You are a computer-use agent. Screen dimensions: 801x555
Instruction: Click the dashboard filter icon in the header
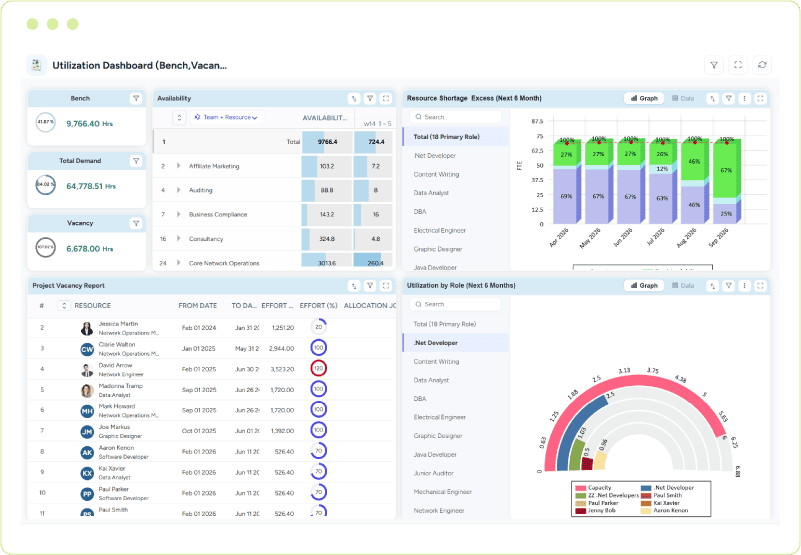pyautogui.click(x=714, y=65)
